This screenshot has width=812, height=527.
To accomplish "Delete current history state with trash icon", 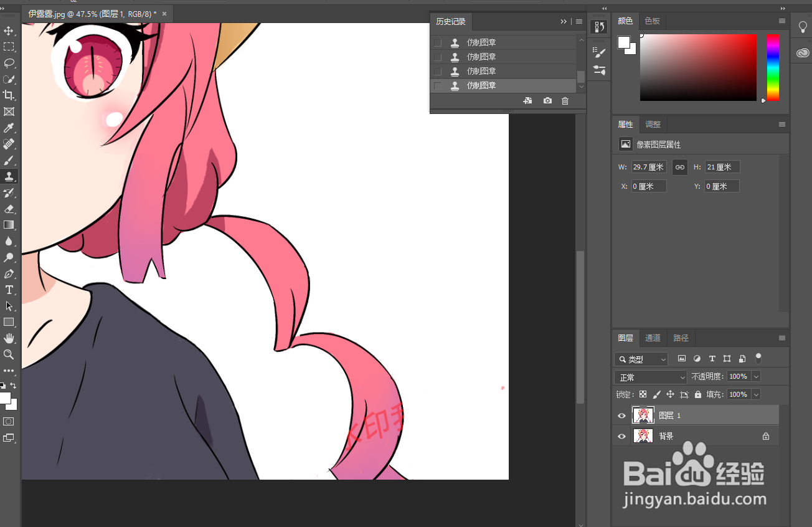I will [565, 100].
